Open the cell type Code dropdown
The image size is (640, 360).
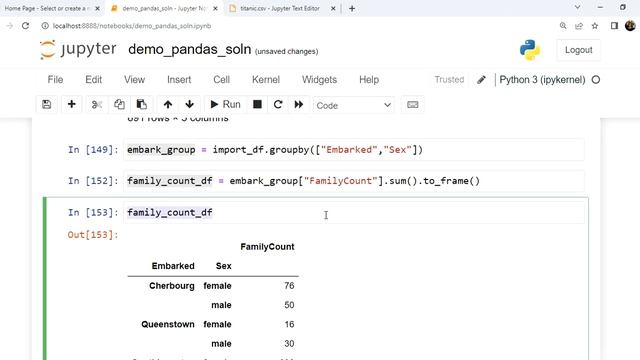[353, 105]
